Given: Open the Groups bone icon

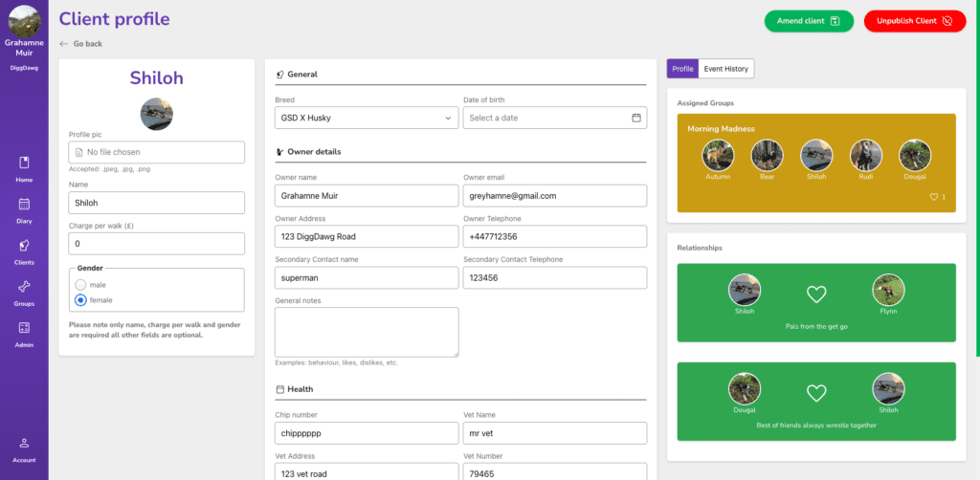Looking at the screenshot, I should pyautogui.click(x=24, y=286).
